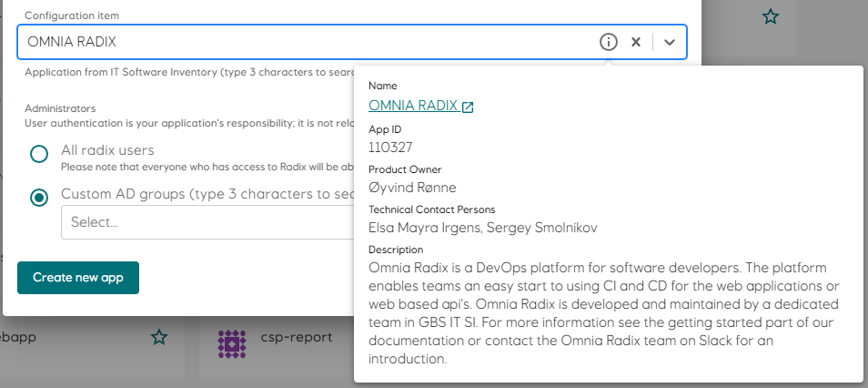Expand the Configuration item dropdown chevron
The height and width of the screenshot is (388, 868).
(670, 42)
